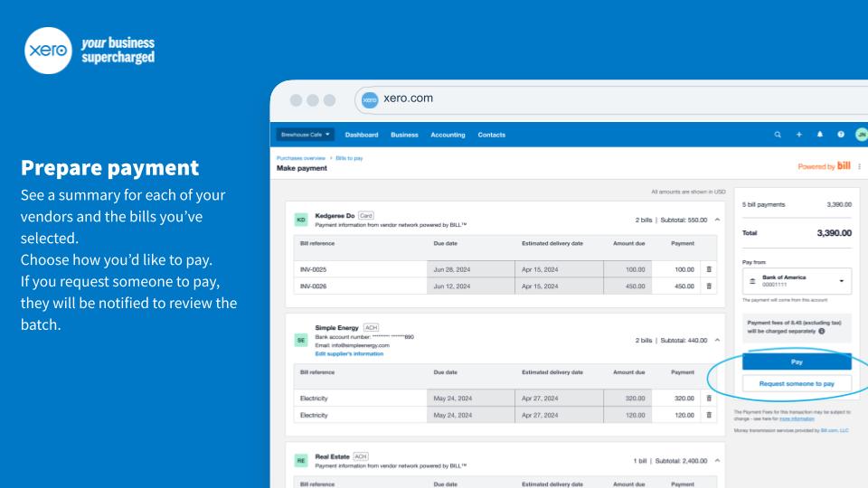Open the more options kebab menu
Screen dimensions: 868x488
coord(859,166)
